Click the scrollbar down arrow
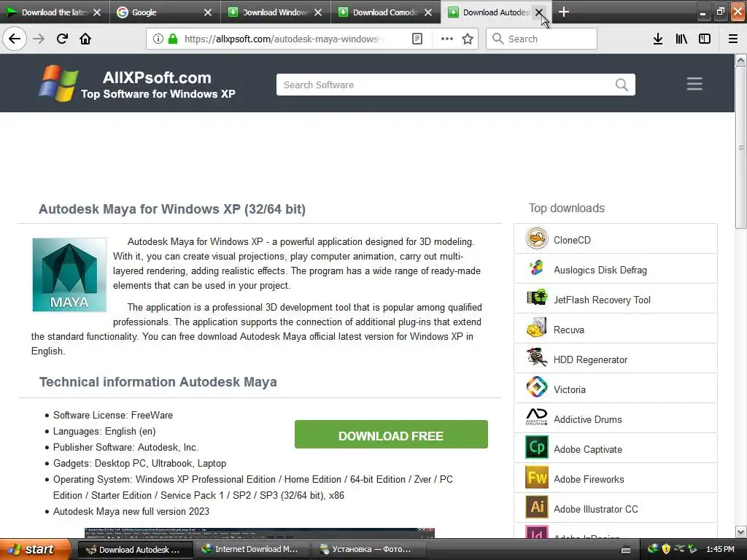Image resolution: width=747 pixels, height=560 pixels. click(x=741, y=532)
